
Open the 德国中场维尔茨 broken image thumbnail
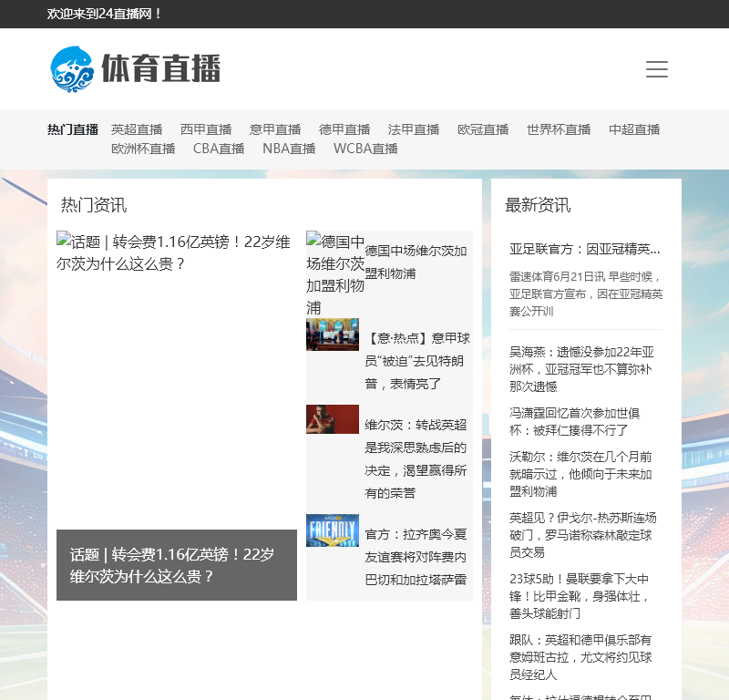(x=334, y=273)
